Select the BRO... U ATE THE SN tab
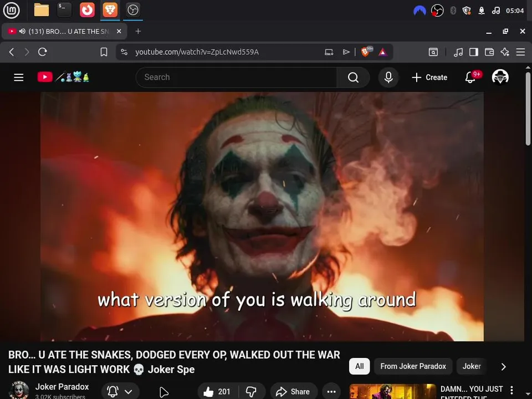Viewport: 532px width, 399px height. [x=64, y=31]
